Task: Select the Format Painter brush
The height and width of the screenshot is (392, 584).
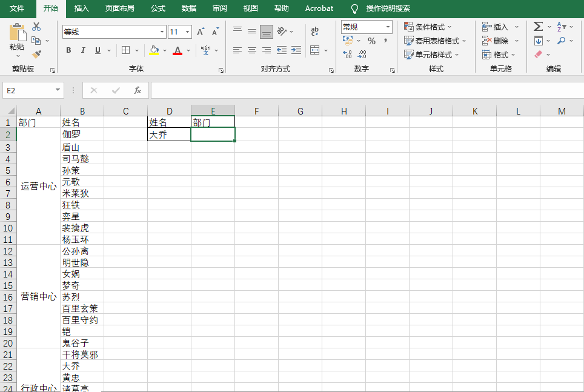Action: click(36, 55)
